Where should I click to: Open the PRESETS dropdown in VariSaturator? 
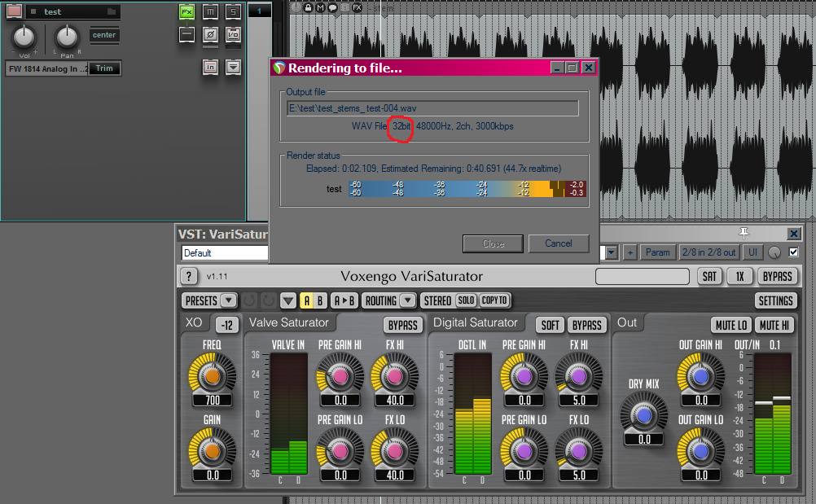click(210, 300)
